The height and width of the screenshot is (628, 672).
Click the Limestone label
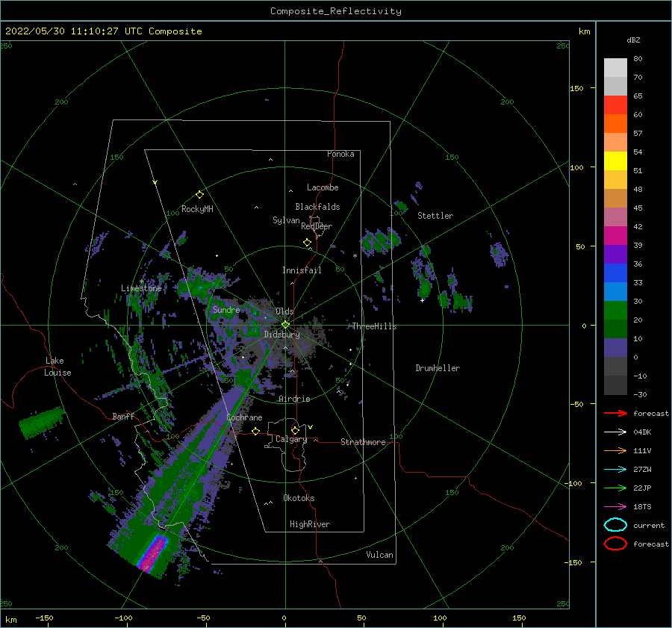pyautogui.click(x=141, y=288)
